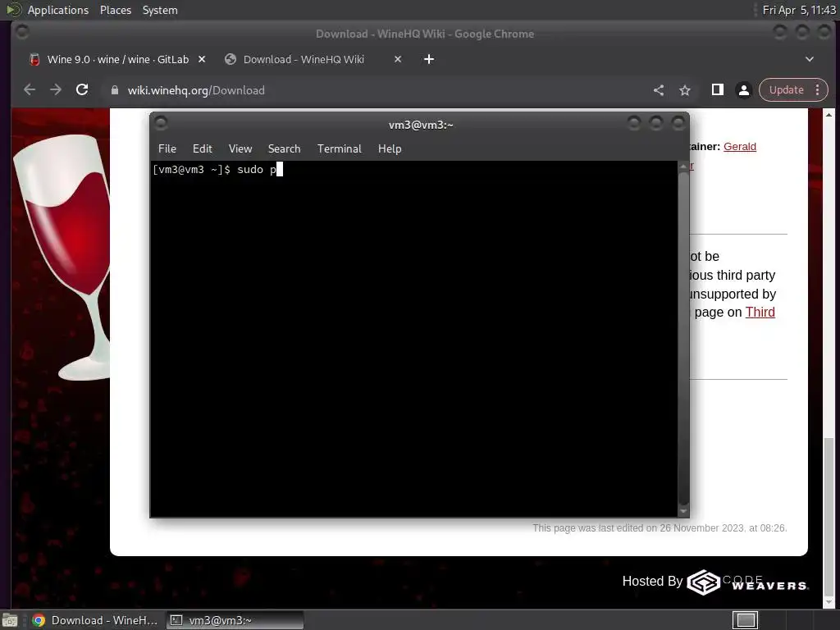Reload the WineHQ Download page
The height and width of the screenshot is (630, 840).
pyautogui.click(x=82, y=90)
